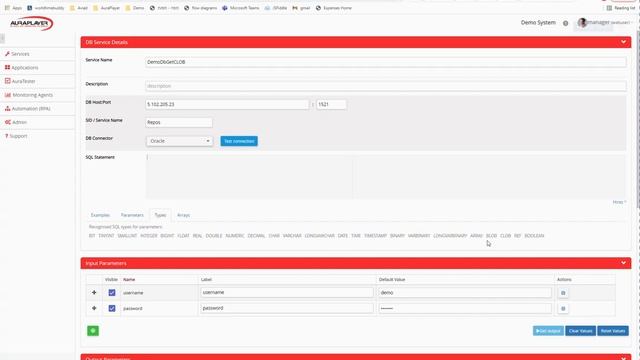
Task: Click the BLOB type in the list
Action: click(491, 236)
